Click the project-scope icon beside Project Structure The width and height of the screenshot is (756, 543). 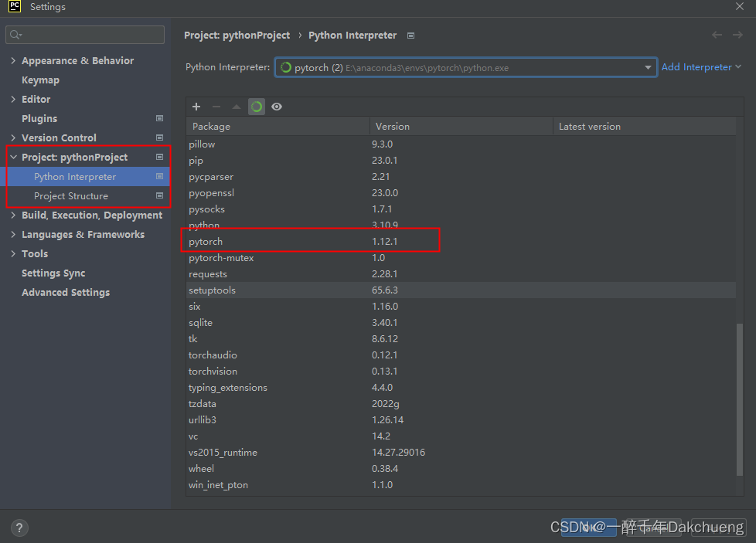tap(159, 195)
